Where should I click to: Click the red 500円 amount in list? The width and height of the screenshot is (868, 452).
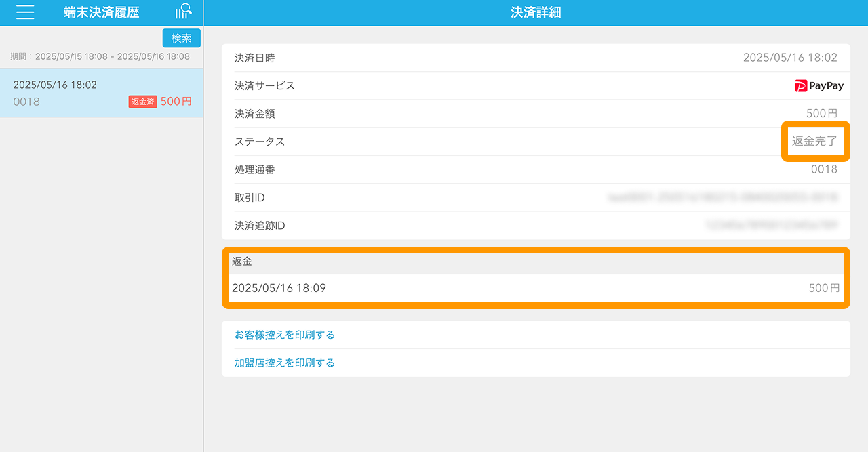[x=176, y=102]
